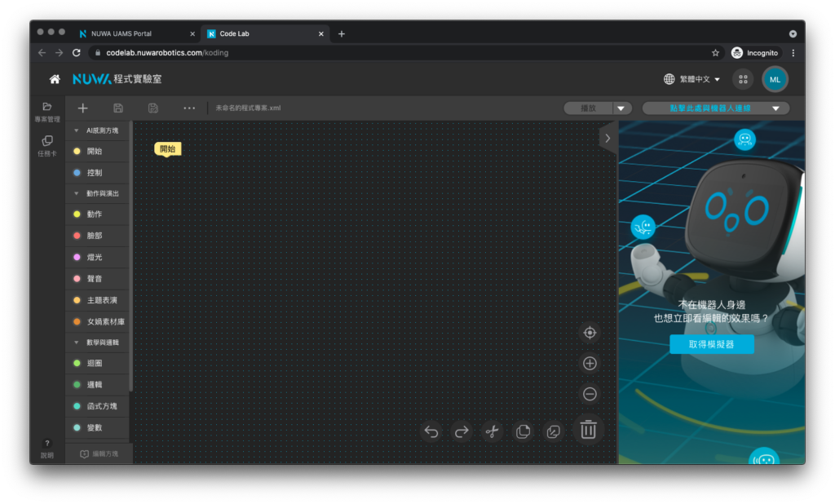
Task: Click the save-as icon with pencil
Action: (153, 108)
